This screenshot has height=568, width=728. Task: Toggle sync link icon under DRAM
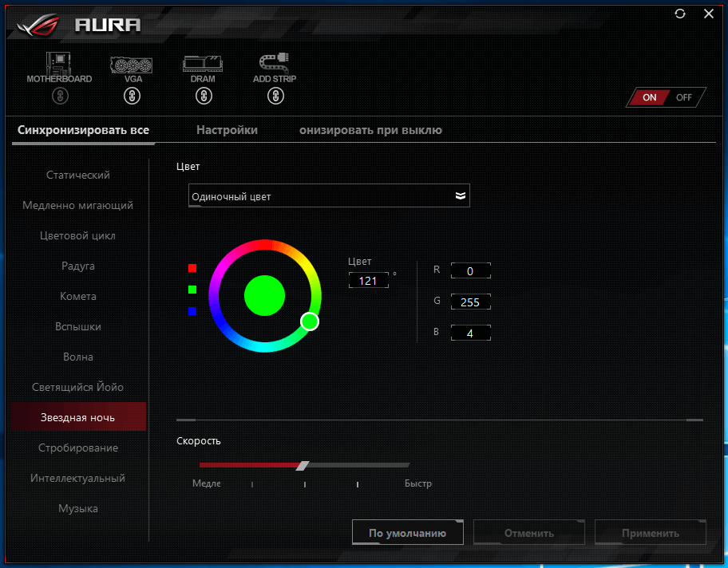click(x=204, y=97)
